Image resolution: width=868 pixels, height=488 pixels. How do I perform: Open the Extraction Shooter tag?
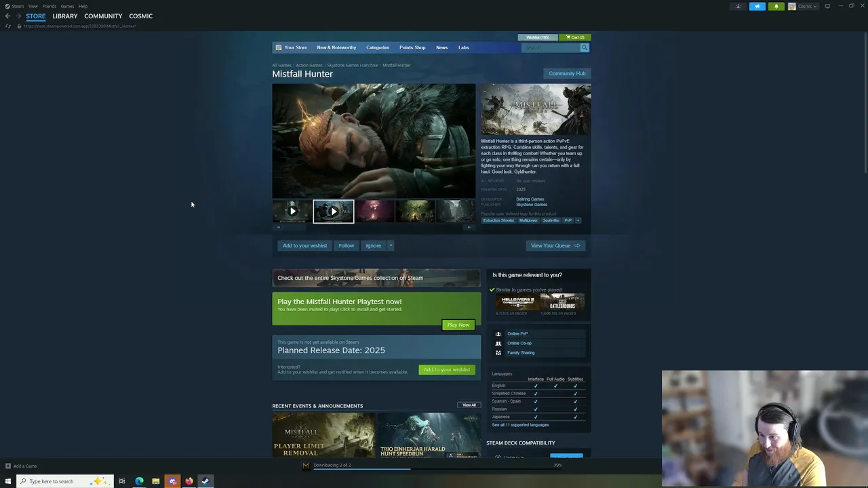(498, 220)
